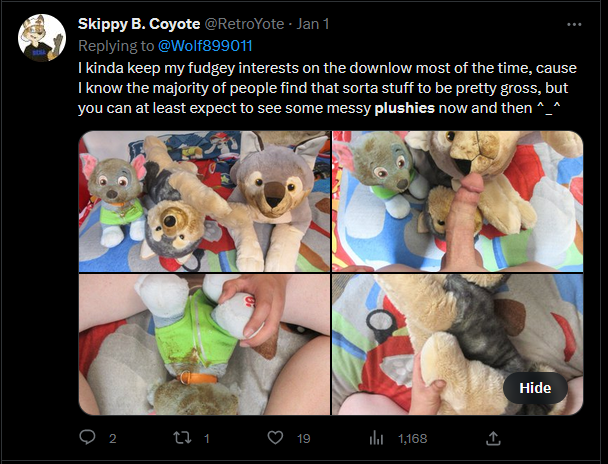Open the @RetroYote handle link
Viewport: 608px width, 464px height.
244,24
